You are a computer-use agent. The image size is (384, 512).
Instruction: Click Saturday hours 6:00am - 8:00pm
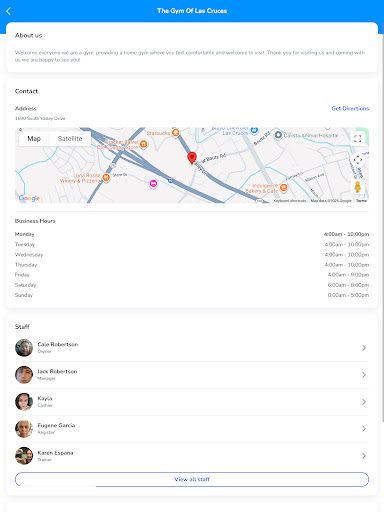(x=348, y=285)
